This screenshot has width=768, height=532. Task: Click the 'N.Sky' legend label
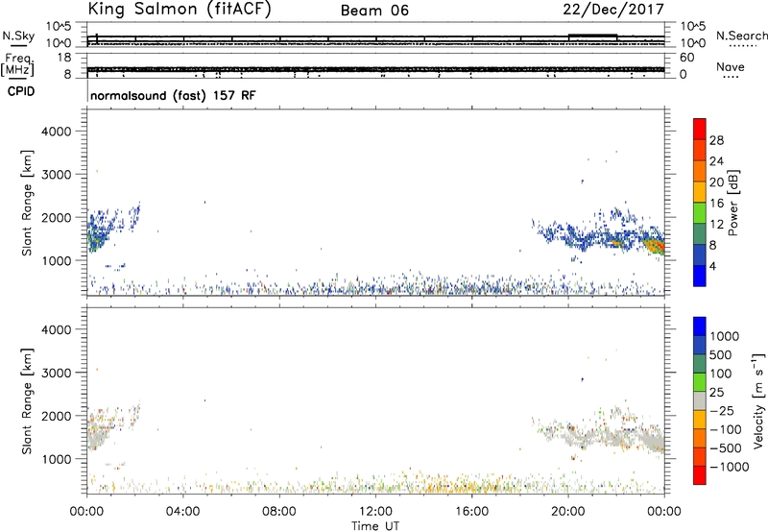coord(18,36)
